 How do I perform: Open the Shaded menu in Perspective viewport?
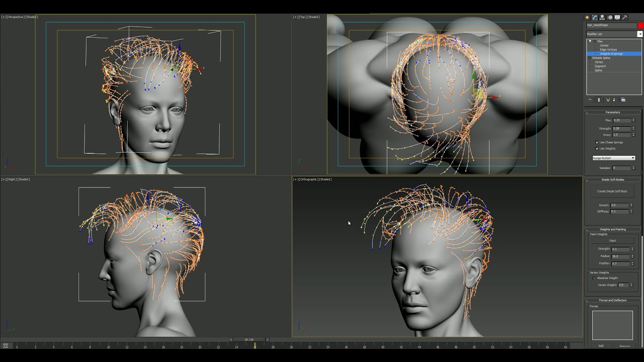tap(32, 17)
